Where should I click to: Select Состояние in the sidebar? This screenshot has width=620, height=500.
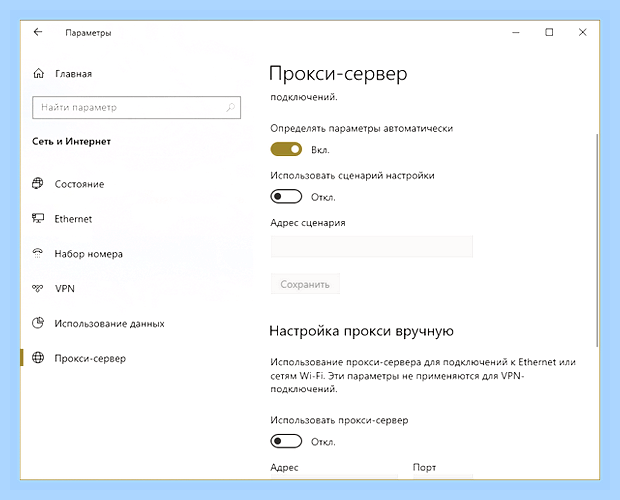tap(79, 184)
